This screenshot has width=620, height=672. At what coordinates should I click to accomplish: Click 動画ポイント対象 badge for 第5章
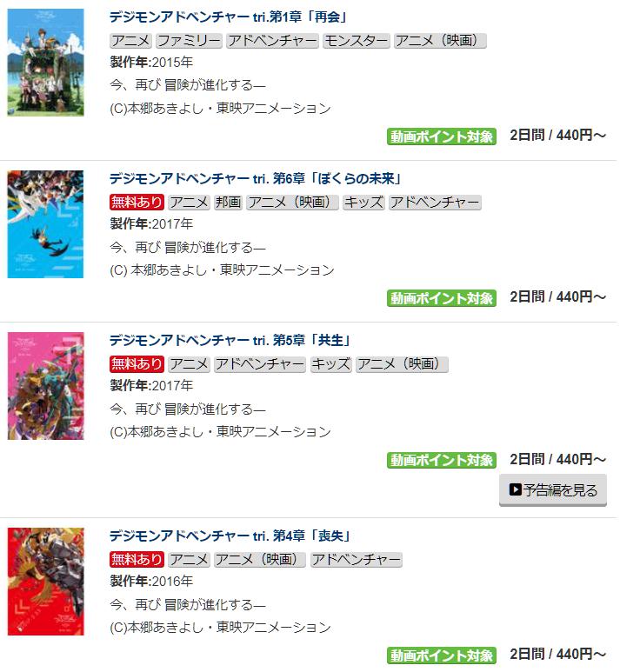[442, 460]
